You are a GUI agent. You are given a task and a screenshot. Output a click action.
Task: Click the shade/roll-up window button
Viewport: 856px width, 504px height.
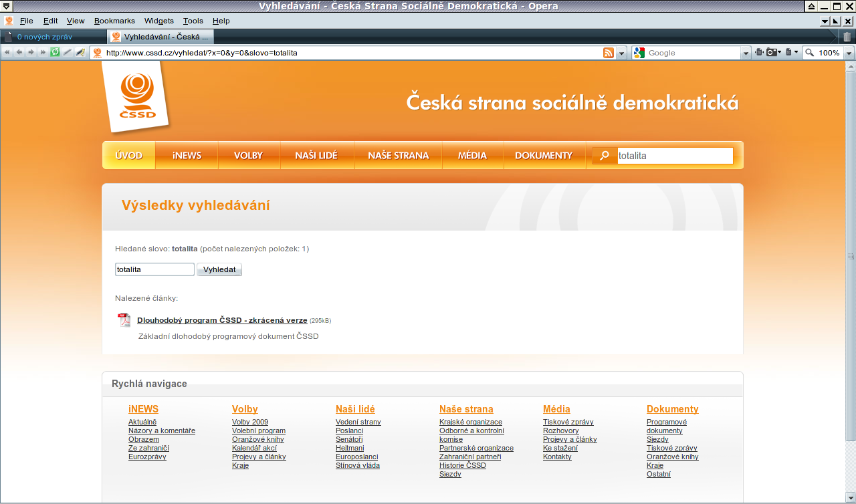(x=811, y=7)
